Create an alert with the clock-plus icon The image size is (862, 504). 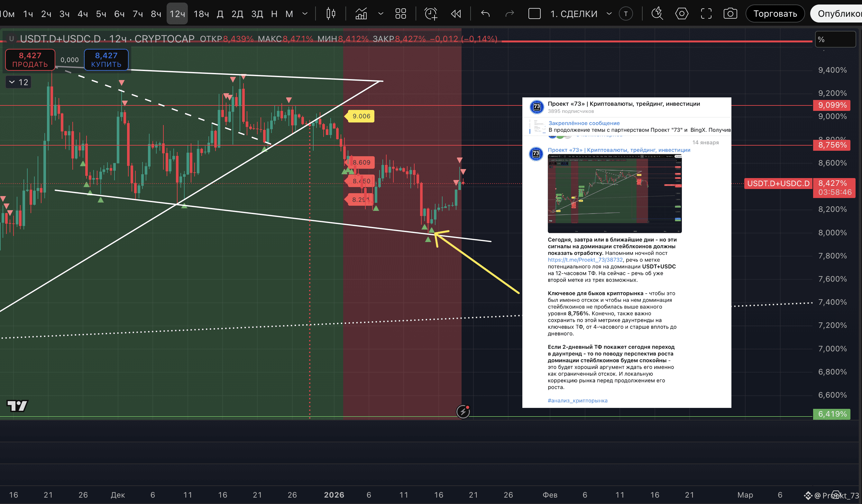point(431,14)
